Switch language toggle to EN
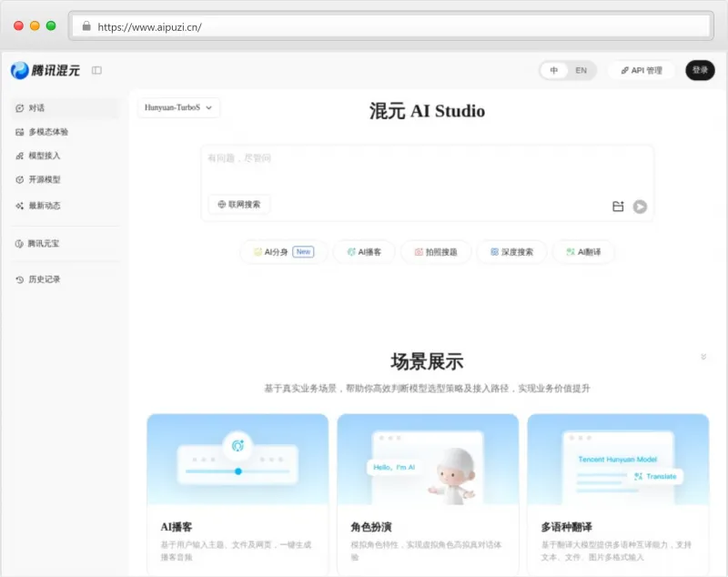 click(581, 70)
